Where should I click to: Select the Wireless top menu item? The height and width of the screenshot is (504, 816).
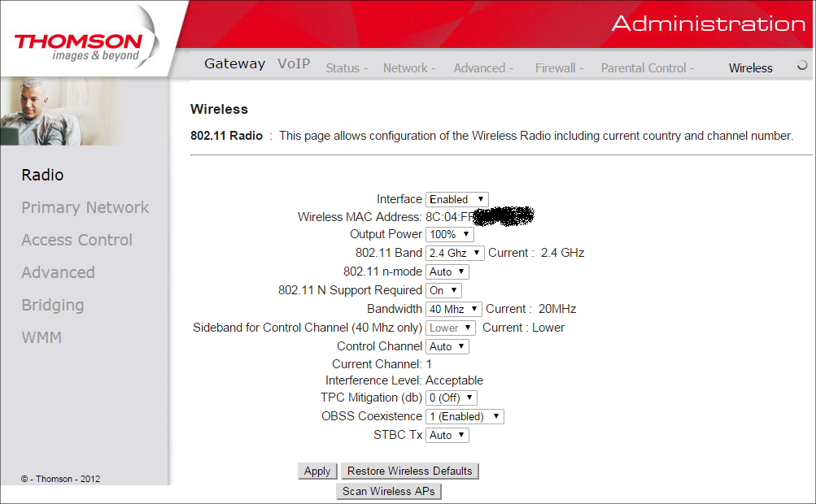tap(750, 68)
